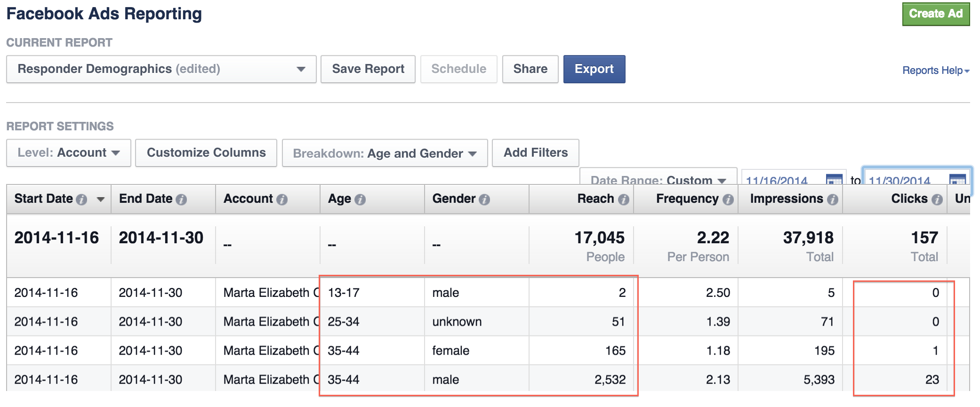Viewport: 980px width, 407px height.
Task: Click the Schedule button
Action: [x=459, y=69]
